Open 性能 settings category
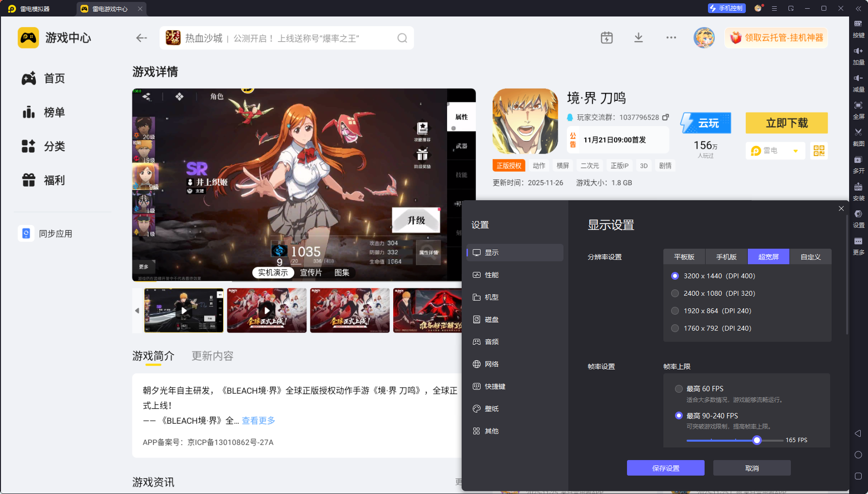This screenshot has width=868, height=494. [x=515, y=275]
